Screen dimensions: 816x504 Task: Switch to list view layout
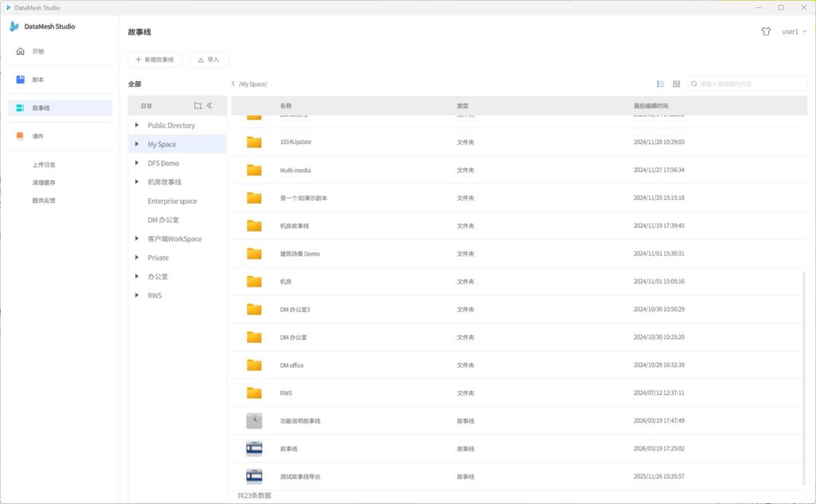click(x=661, y=84)
